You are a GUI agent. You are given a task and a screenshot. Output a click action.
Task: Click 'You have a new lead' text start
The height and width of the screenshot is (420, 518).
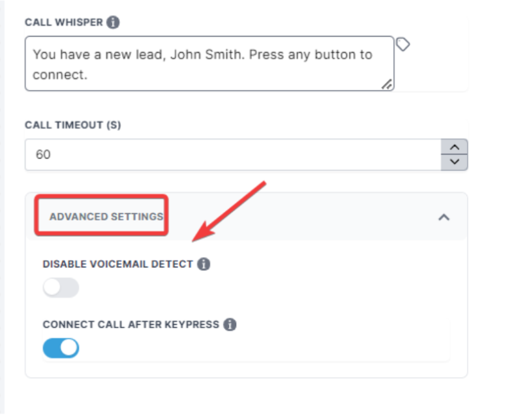click(34, 55)
